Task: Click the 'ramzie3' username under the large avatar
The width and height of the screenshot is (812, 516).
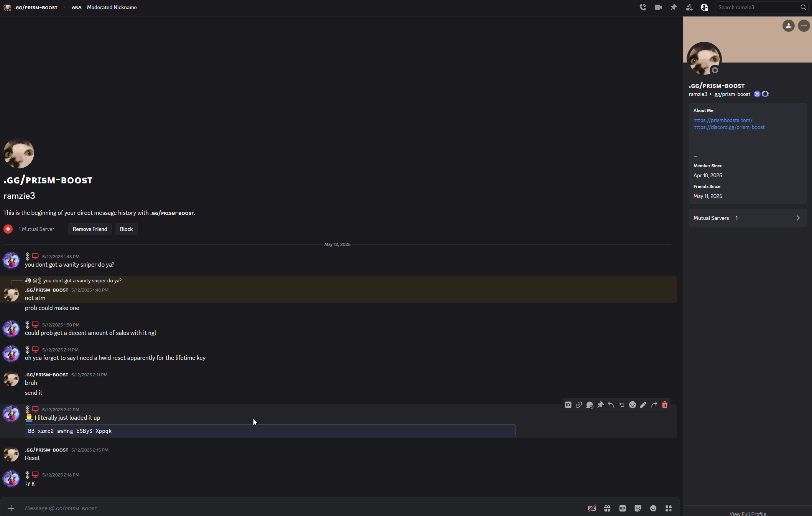Action: coord(19,196)
